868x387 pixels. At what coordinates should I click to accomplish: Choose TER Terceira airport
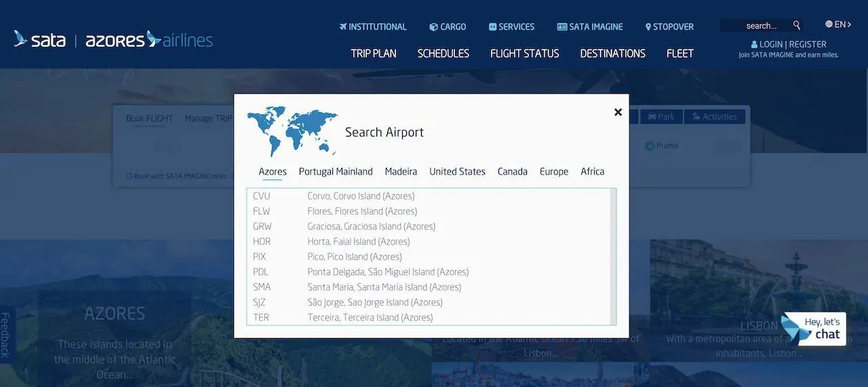429,318
